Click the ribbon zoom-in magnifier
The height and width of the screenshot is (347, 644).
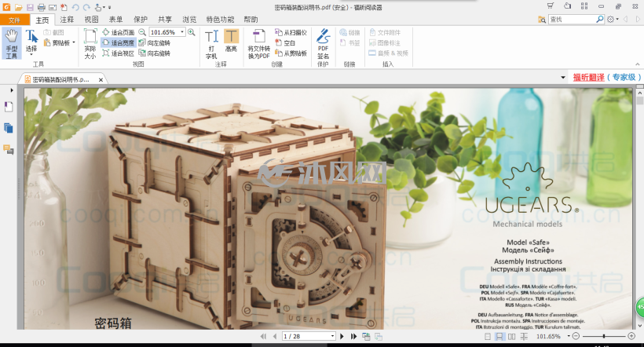click(192, 32)
